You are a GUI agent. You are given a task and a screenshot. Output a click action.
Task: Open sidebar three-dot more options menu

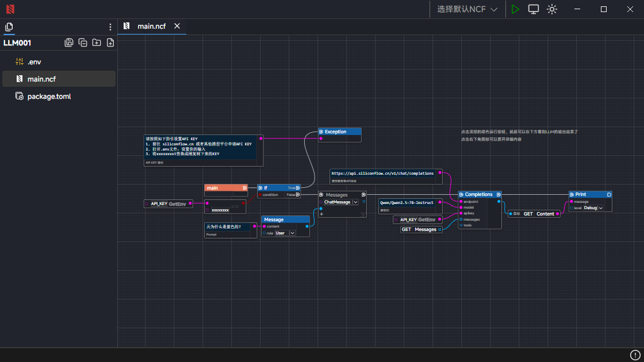(x=110, y=27)
